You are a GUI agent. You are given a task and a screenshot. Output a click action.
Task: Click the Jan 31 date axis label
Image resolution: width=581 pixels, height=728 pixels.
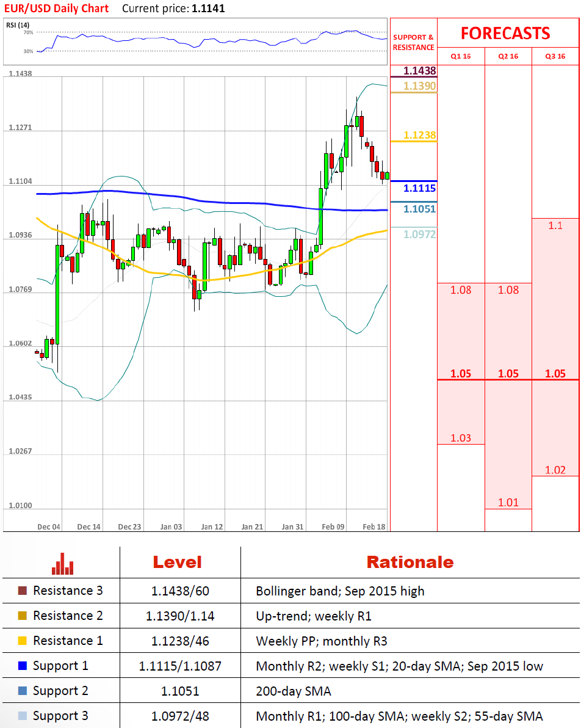[292, 527]
